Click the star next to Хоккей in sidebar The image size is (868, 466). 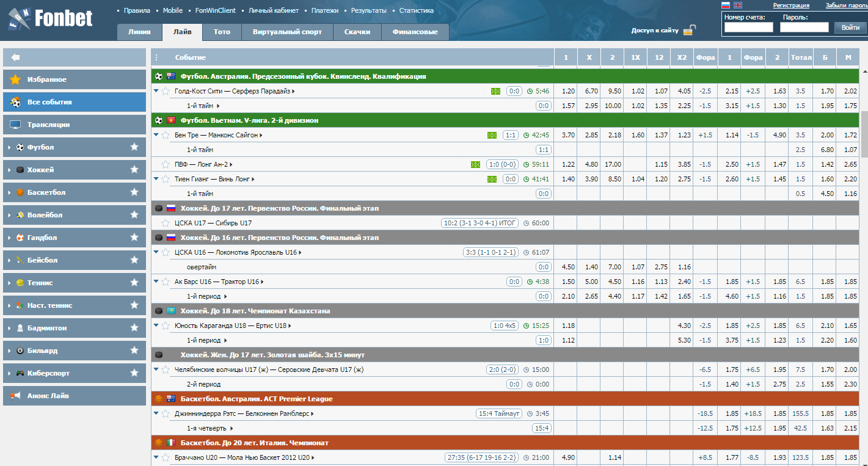tap(134, 170)
